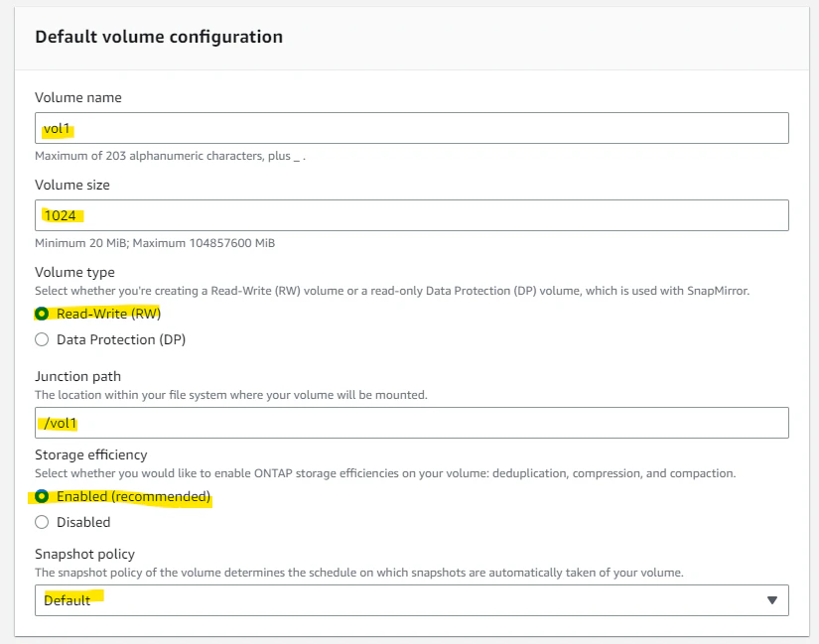The width and height of the screenshot is (819, 644).
Task: Click the Data Protection (DP) label text
Action: [121, 339]
